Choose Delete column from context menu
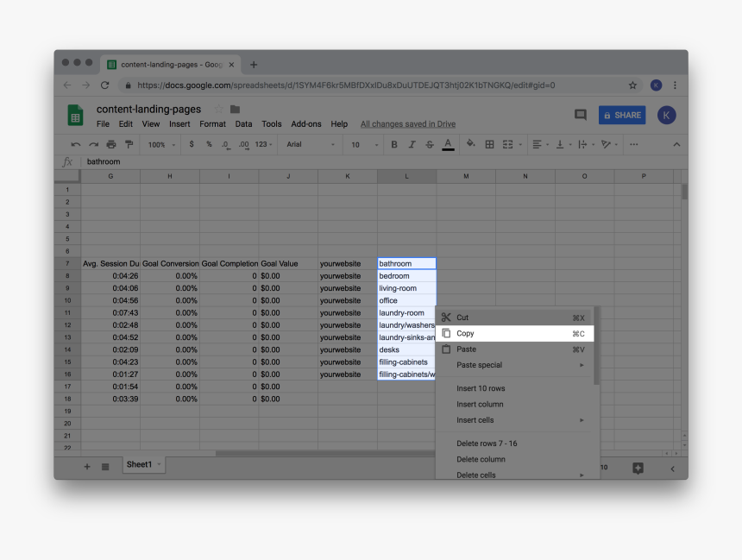The image size is (742, 560). point(513,459)
